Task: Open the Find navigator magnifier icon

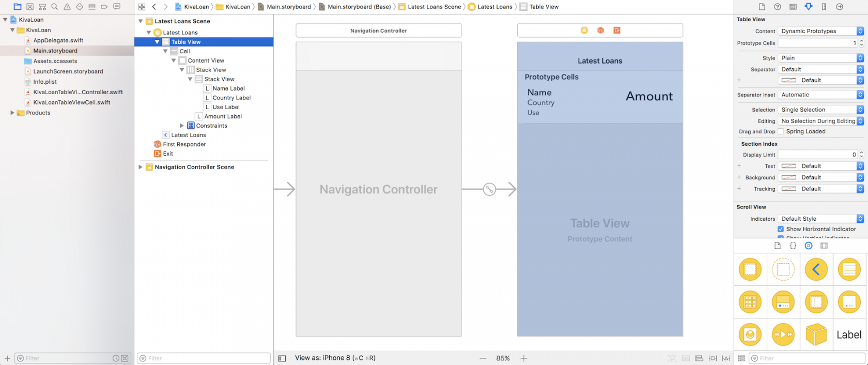Action: (54, 7)
